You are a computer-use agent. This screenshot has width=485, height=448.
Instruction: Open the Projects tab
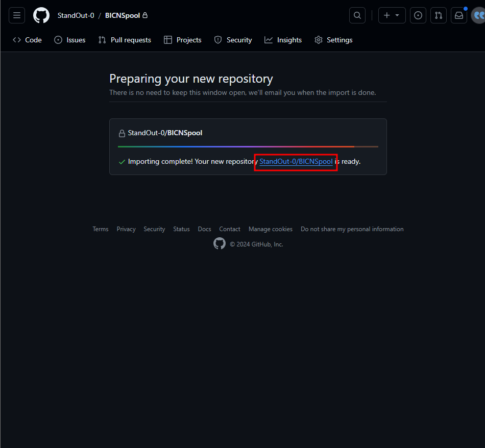pyautogui.click(x=182, y=40)
